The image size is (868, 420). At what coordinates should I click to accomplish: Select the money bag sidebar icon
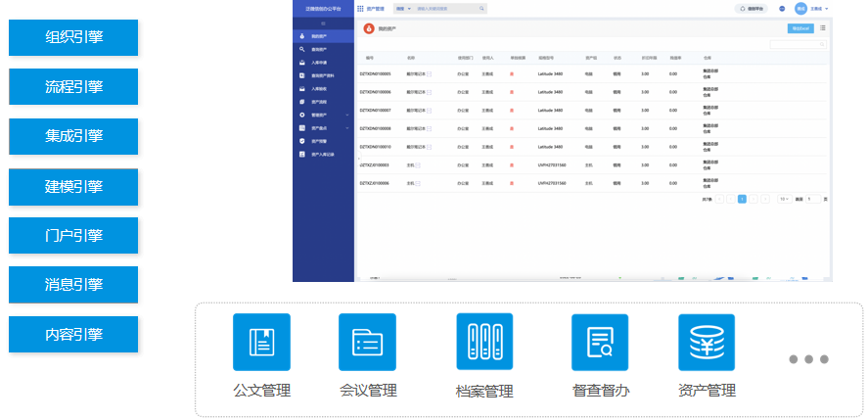tap(302, 36)
